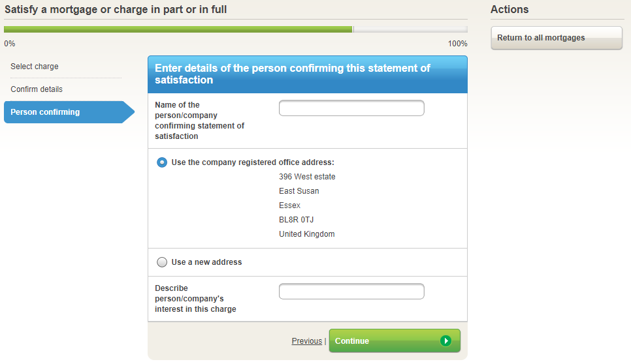Click the green progress bar
The height and width of the screenshot is (364, 631).
178,29
